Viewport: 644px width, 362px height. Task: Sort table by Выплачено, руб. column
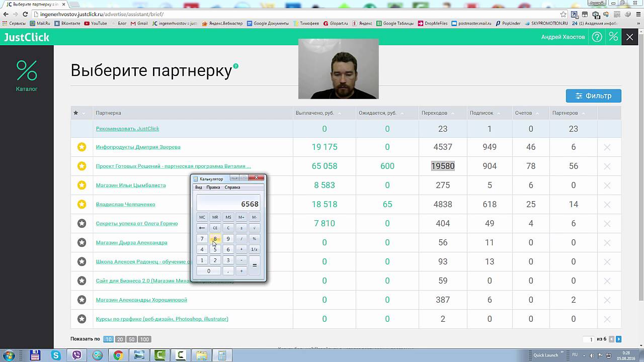tap(339, 113)
